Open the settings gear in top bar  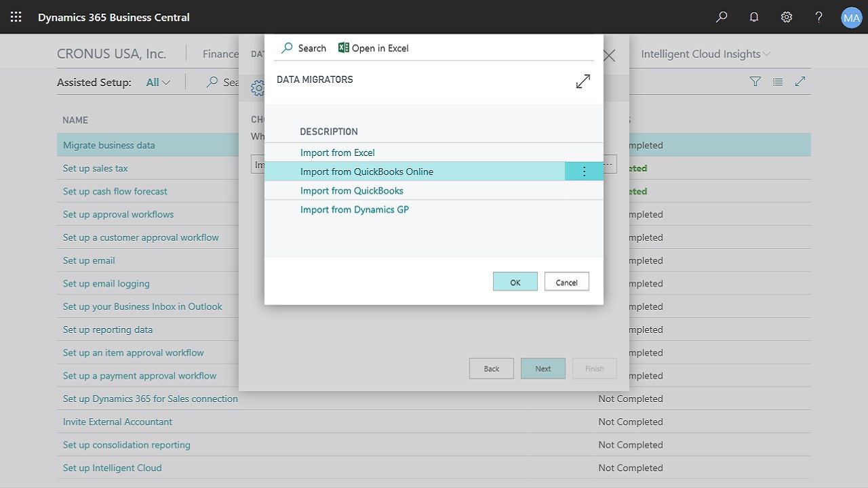pyautogui.click(x=787, y=17)
